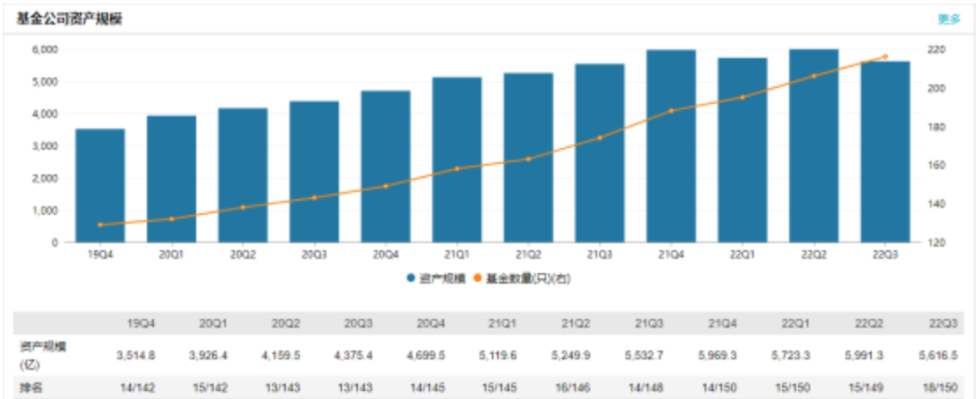Click the orange data point at 22Q1

(742, 97)
